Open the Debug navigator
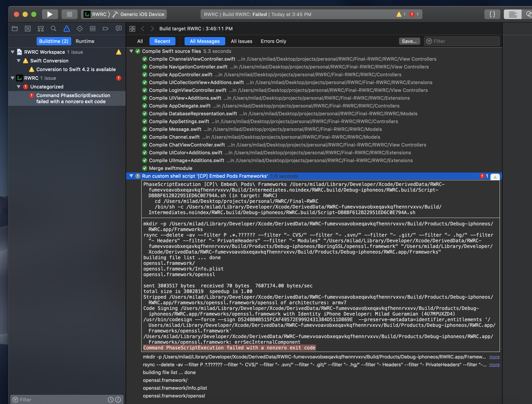This screenshot has width=532, height=404. coord(92,29)
